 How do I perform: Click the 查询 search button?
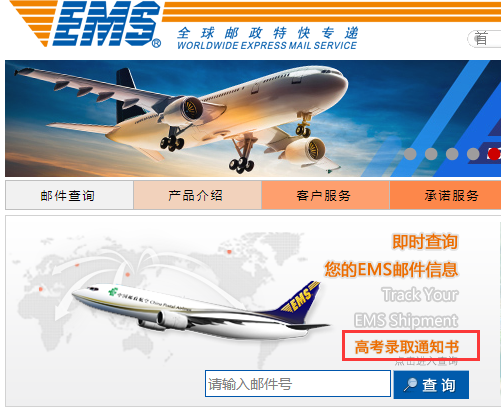click(431, 385)
